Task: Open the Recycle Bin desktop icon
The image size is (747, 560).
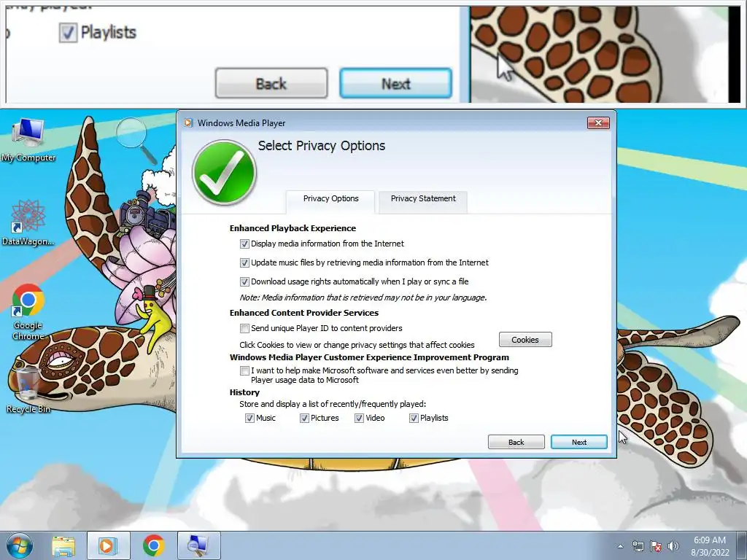Action: coord(28,389)
